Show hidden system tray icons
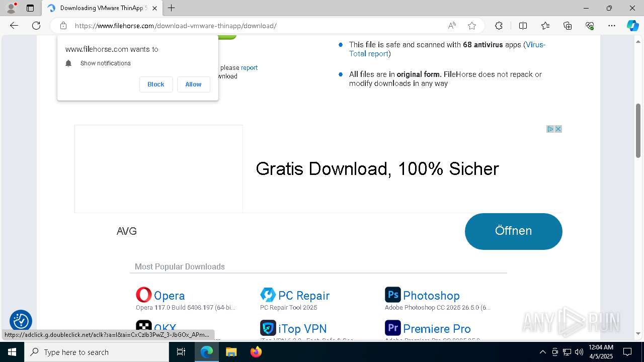This screenshot has width=644, height=362. 542,352
